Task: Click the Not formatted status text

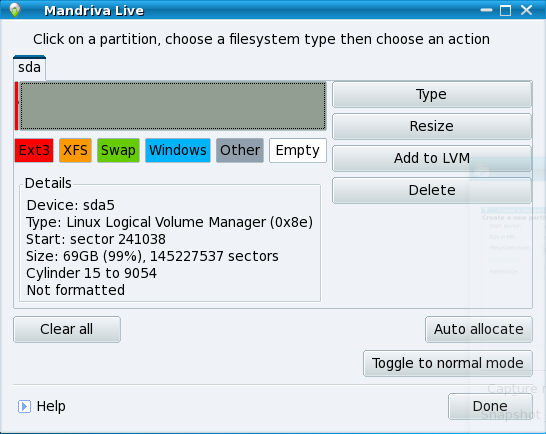Action: (x=76, y=290)
